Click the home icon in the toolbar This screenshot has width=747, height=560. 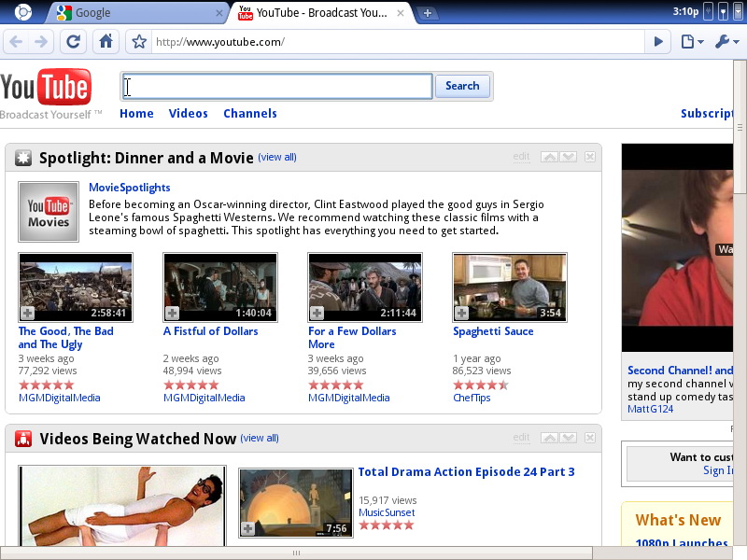(106, 42)
